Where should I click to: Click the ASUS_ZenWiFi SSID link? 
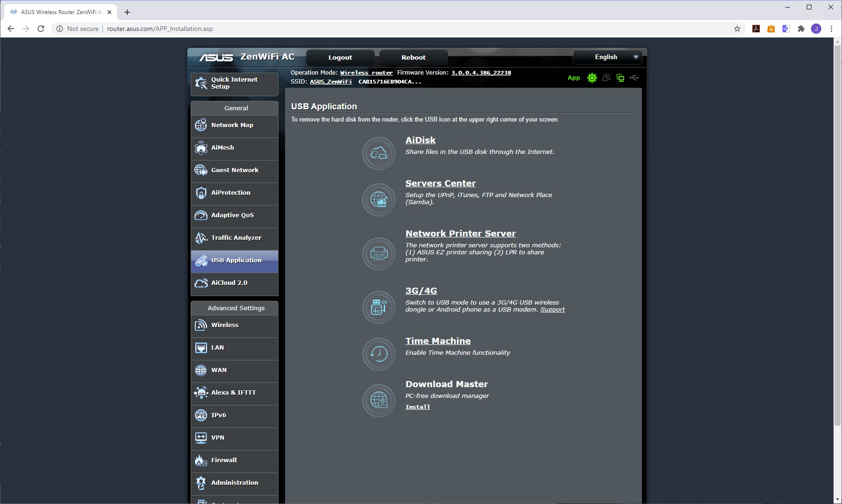pyautogui.click(x=331, y=82)
